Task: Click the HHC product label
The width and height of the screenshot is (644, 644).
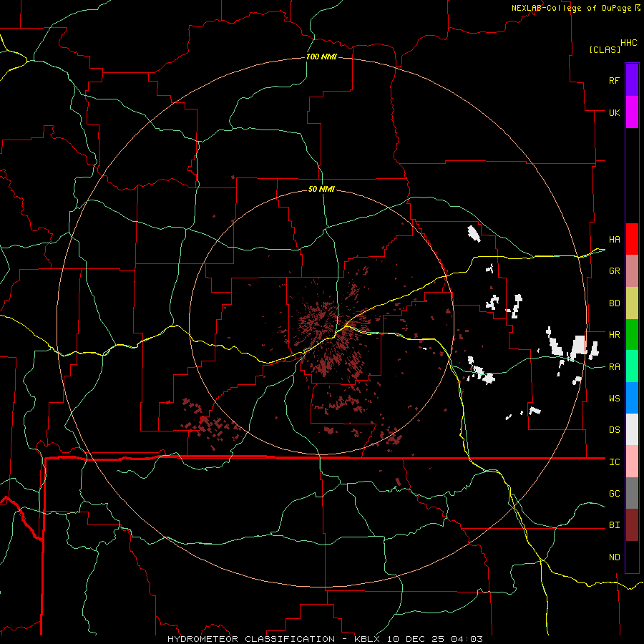Action: point(628,43)
